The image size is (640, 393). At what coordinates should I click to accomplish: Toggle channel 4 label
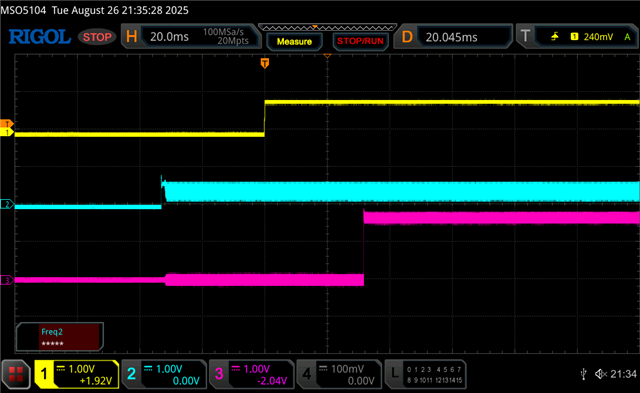coord(307,374)
